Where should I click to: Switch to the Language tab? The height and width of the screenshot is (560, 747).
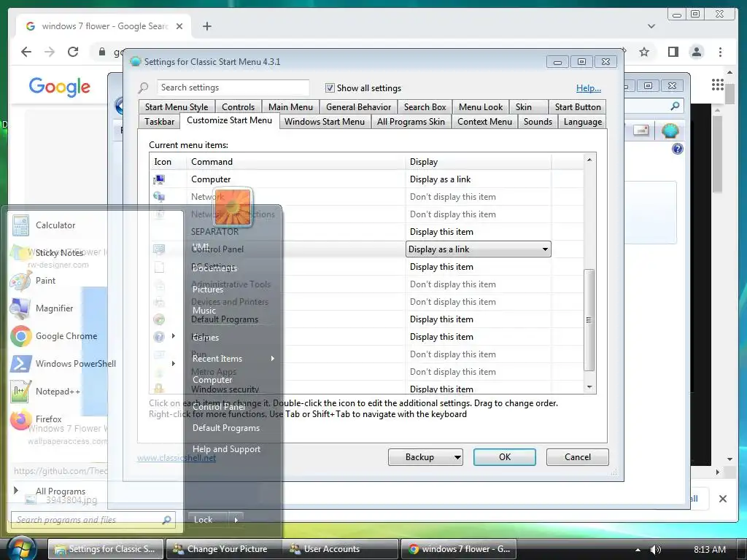tap(583, 122)
